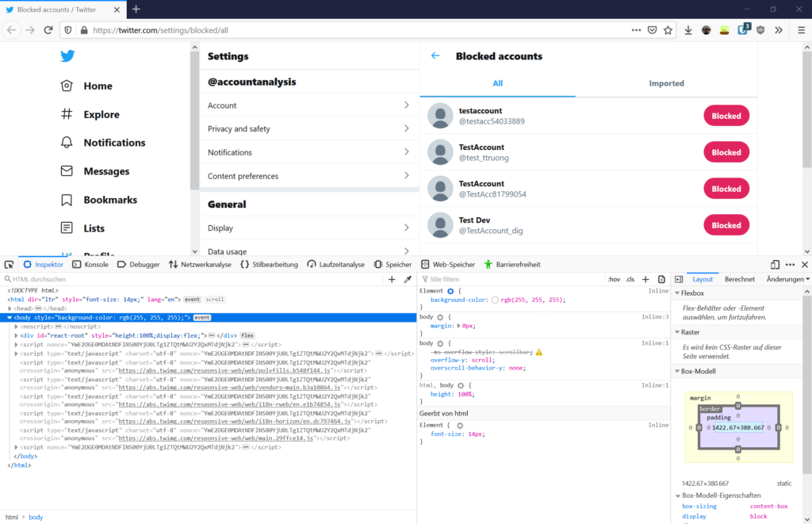Open Display settings row
Screen dimensions: 812x524
309,228
